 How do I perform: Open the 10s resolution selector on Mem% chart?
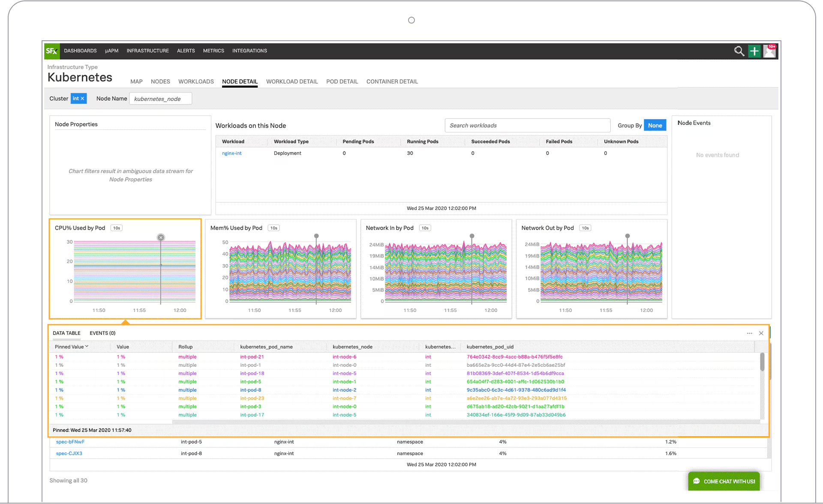coord(273,228)
